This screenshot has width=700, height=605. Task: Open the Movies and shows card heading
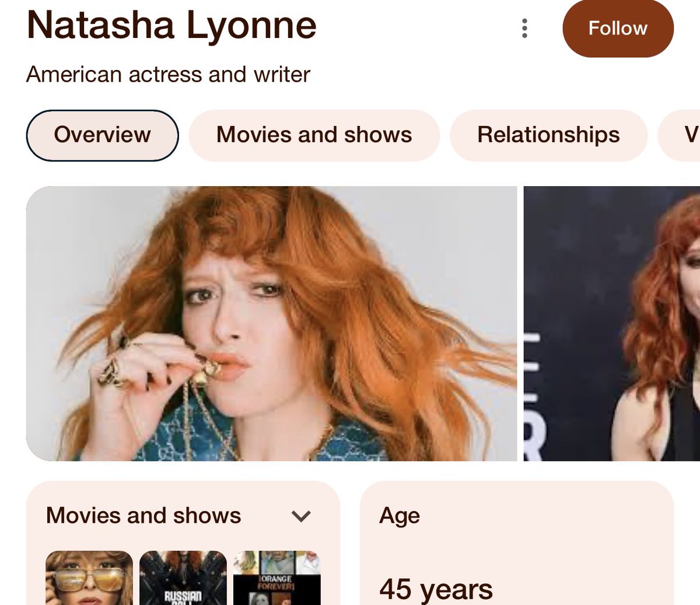click(143, 516)
